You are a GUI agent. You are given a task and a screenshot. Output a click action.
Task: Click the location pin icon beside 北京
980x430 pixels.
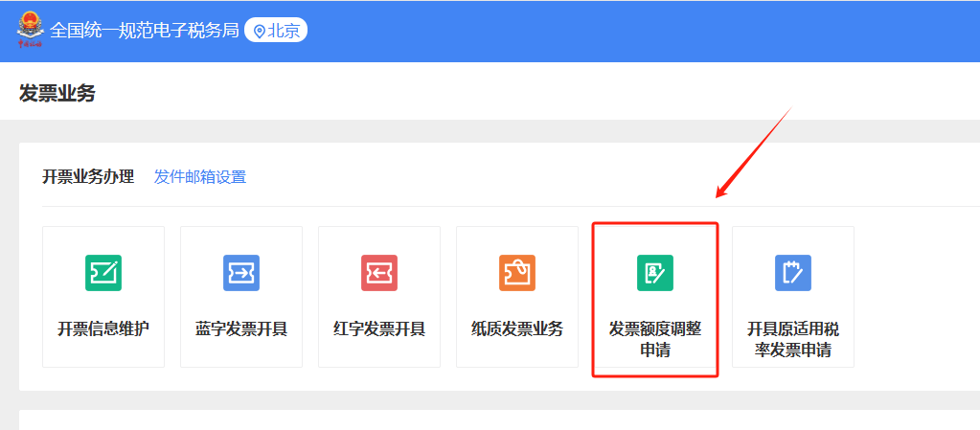coord(259,31)
